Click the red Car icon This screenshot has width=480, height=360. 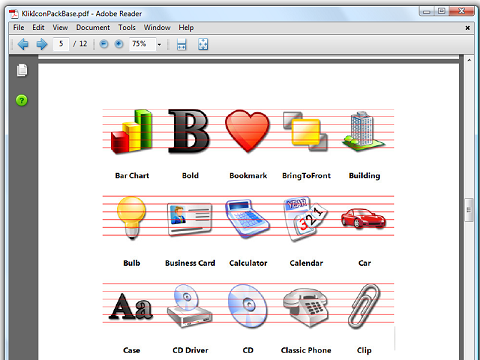(363, 219)
